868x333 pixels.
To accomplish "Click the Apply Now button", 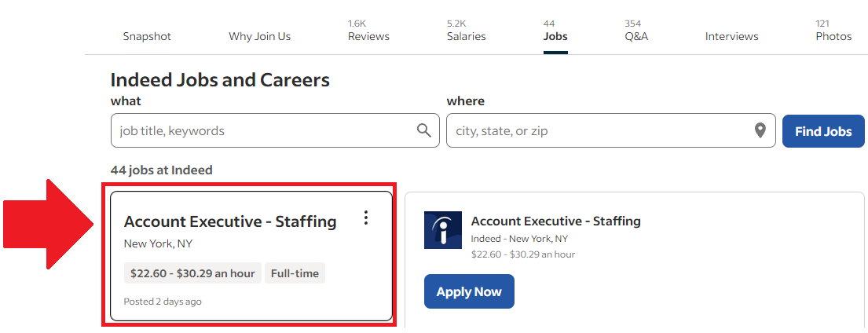I will pyautogui.click(x=469, y=291).
